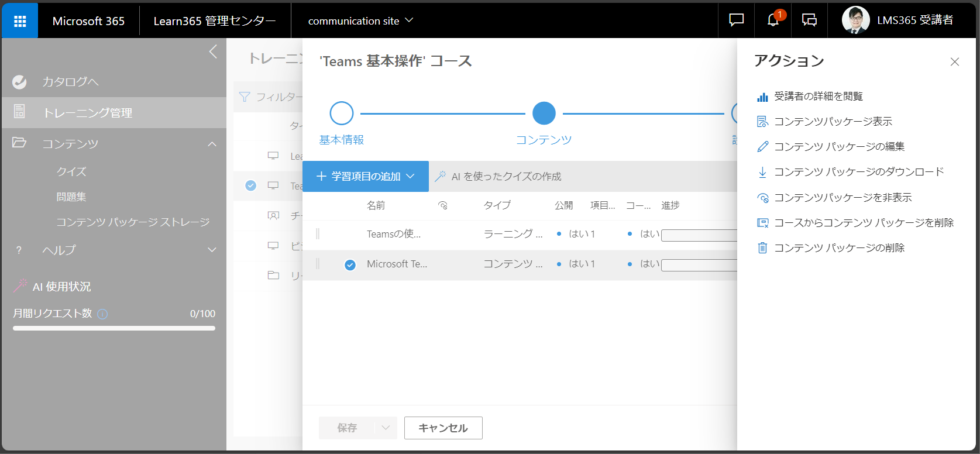The image size is (980, 454).
Task: Click the Learn365 管理センター link
Action: [x=215, y=20]
